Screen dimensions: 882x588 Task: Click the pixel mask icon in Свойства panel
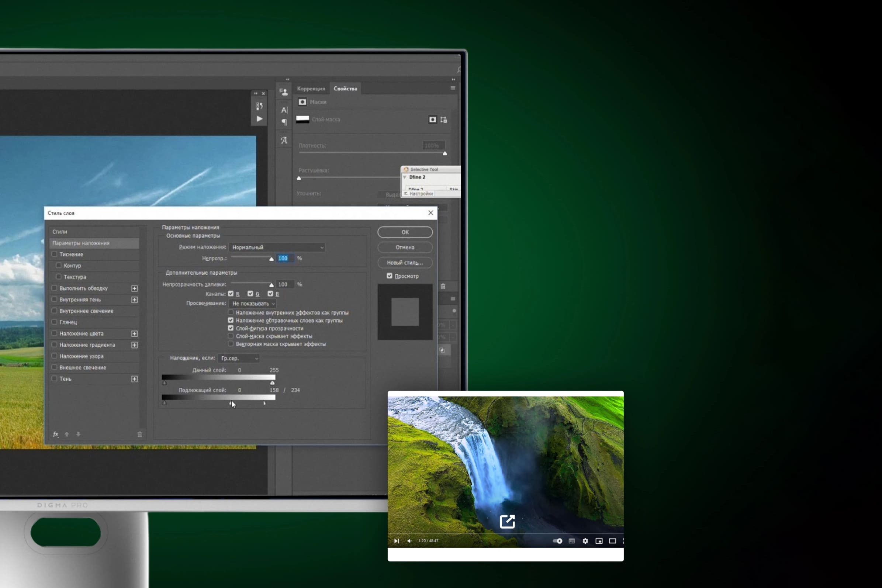pos(432,120)
